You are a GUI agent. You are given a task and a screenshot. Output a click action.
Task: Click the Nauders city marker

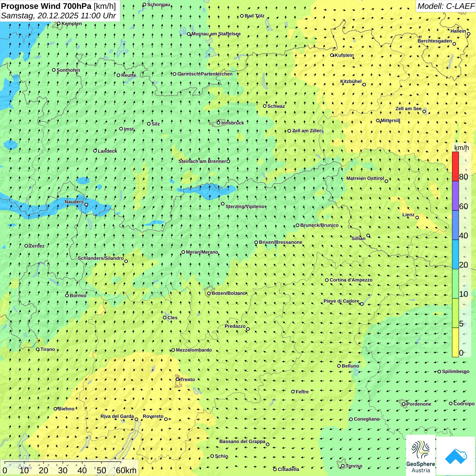[86, 205]
